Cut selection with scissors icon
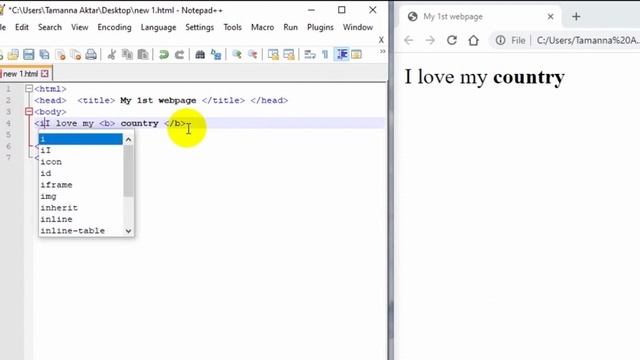Viewport: 640px width, 360px height. click(x=111, y=54)
